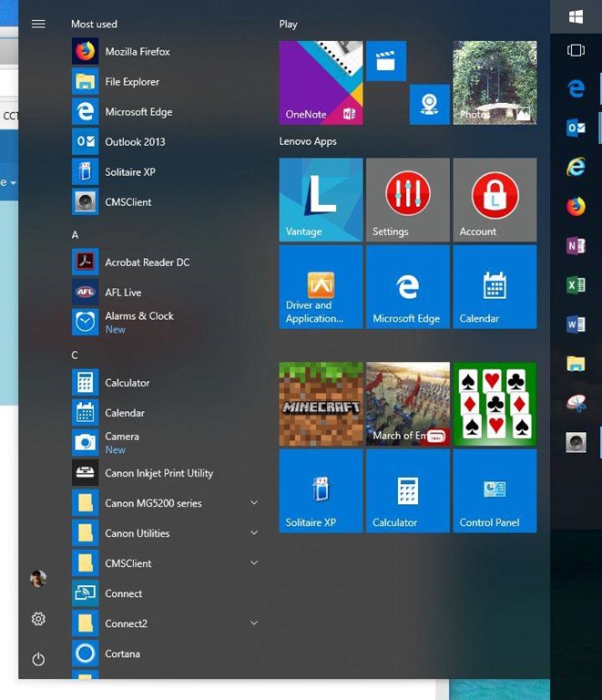
Task: Expand the Canon Utilities folder
Action: coord(254,533)
